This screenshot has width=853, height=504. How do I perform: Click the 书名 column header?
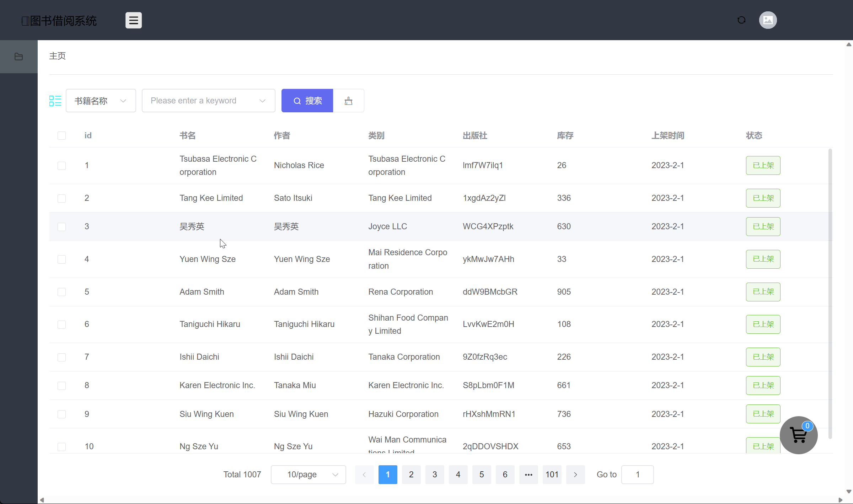[188, 135]
